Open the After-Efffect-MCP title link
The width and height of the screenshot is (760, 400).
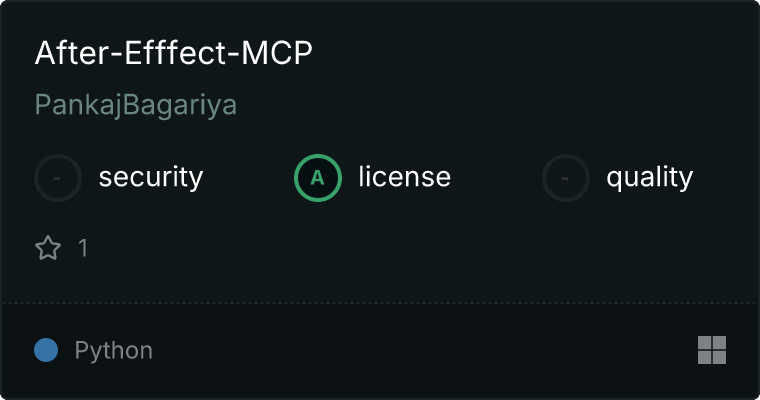coord(174,52)
